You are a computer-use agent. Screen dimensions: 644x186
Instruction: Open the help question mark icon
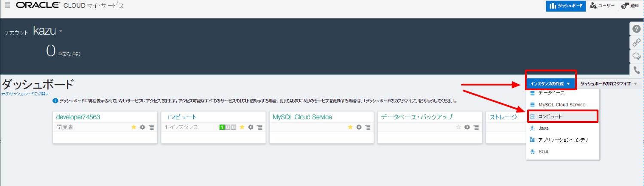pyautogui.click(x=637, y=29)
